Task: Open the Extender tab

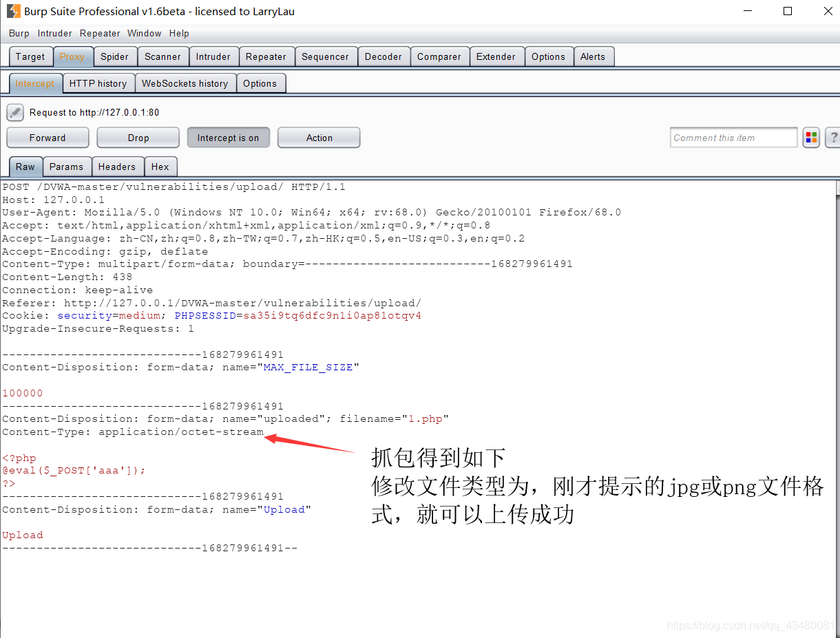Action: pyautogui.click(x=496, y=56)
